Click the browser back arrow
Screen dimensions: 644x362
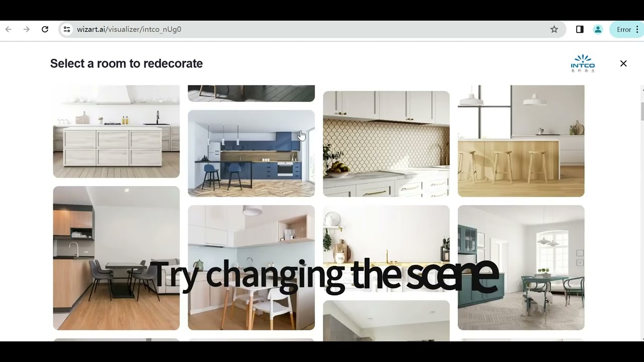coord(8,29)
